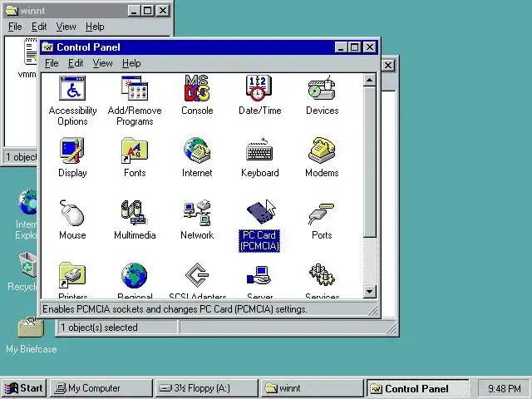The image size is (532, 399).
Task: Open the File menu in winnt window
Action: pyautogui.click(x=15, y=27)
